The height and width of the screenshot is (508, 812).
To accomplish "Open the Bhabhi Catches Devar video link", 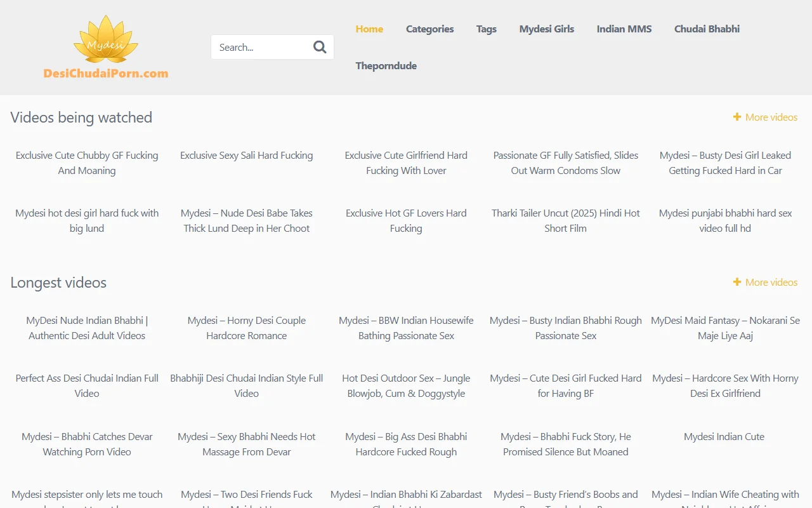I will [87, 444].
